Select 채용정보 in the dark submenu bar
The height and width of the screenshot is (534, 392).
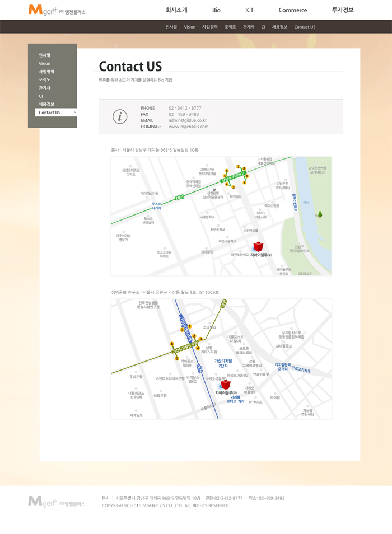[279, 27]
